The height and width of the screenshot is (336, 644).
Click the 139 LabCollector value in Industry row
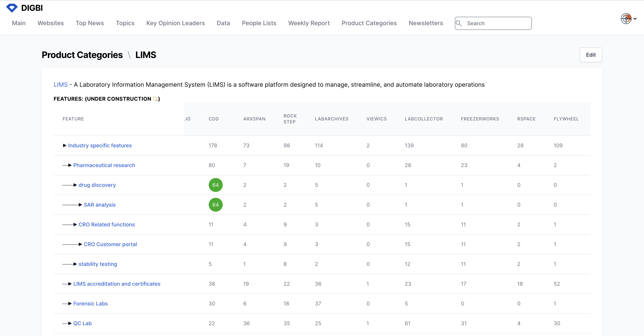click(409, 145)
